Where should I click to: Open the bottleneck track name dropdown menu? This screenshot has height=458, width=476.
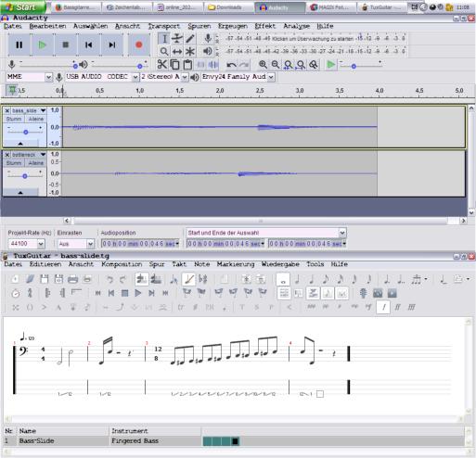click(x=43, y=155)
